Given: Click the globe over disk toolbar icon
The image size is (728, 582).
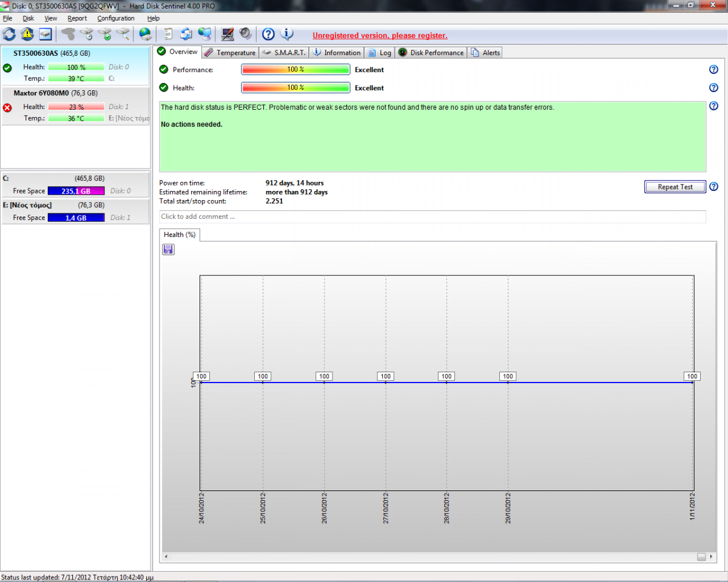Looking at the screenshot, I should click(145, 34).
